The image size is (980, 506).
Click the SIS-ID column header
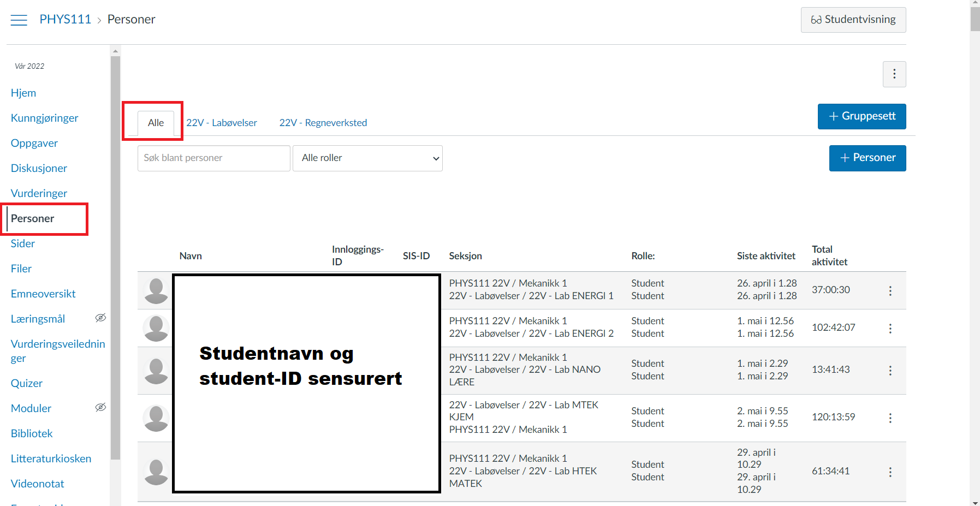coord(417,256)
